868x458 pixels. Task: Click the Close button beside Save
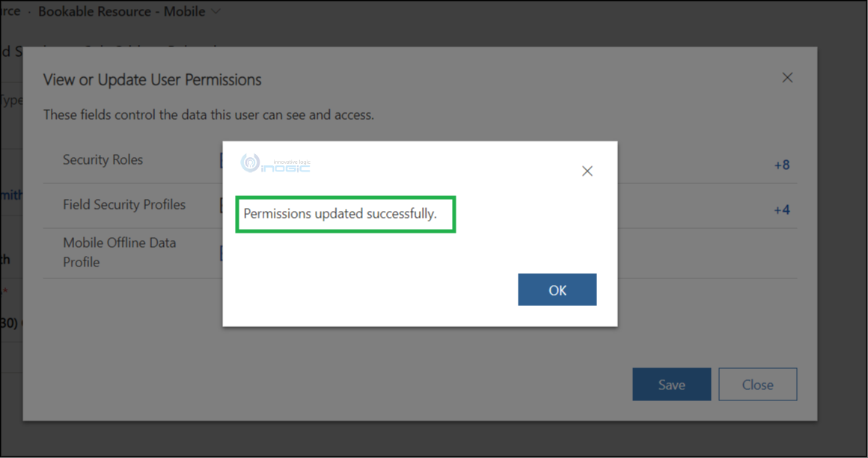point(757,385)
